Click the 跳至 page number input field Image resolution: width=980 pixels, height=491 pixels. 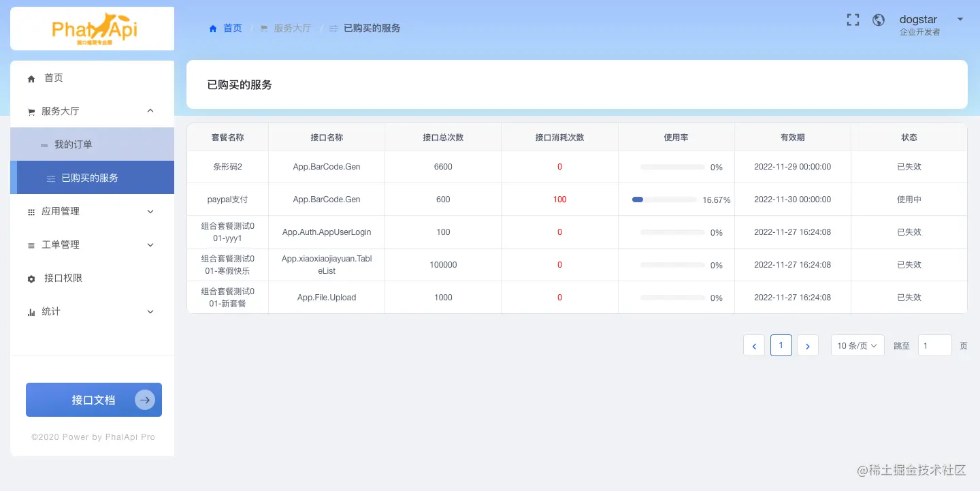(x=934, y=345)
